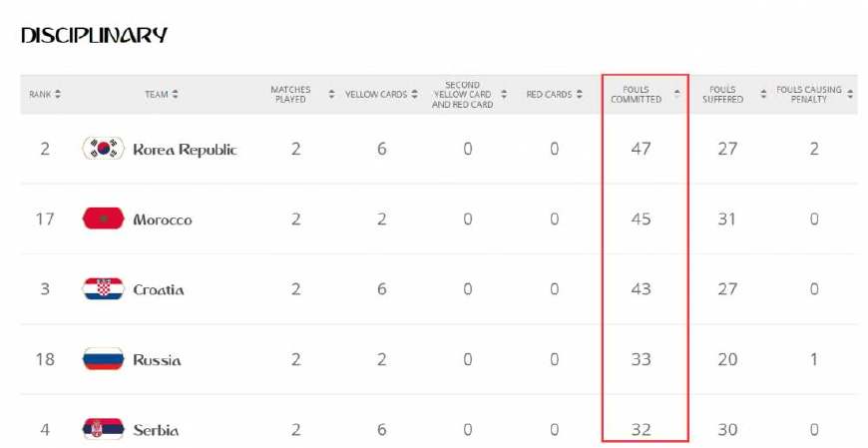Click the Disciplinary section heading

(94, 36)
